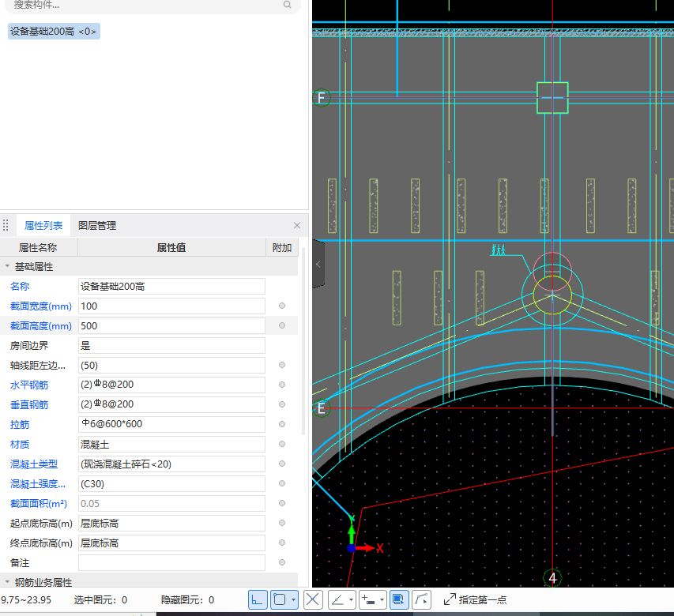Edit 拉筋 value field
The image size is (674, 616).
click(x=171, y=424)
